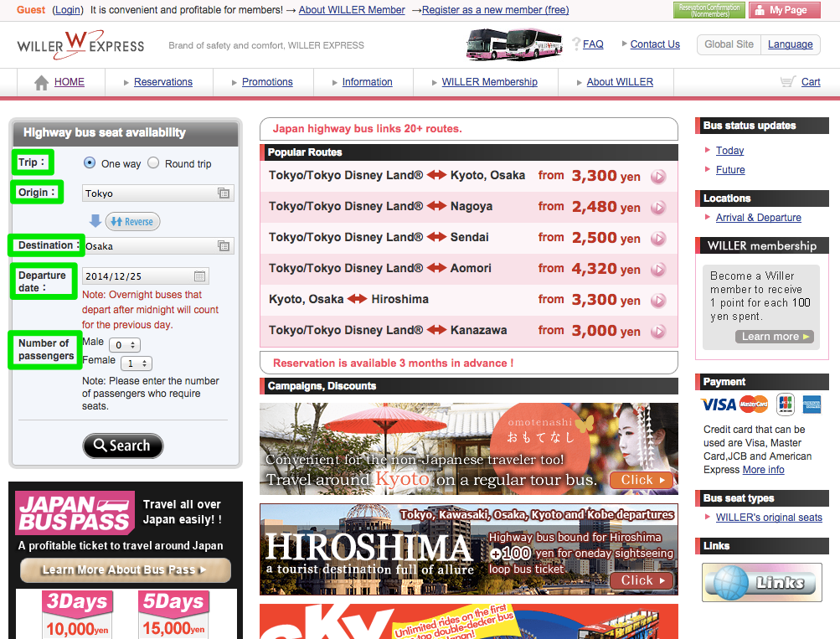The image size is (840, 639).
Task: Click the shopping cart icon
Action: coord(787,82)
